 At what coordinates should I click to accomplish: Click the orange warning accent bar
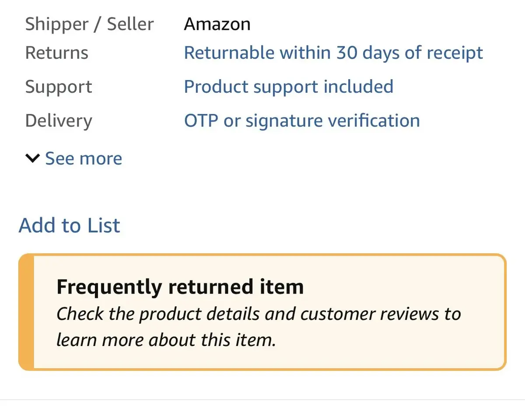coord(25,311)
